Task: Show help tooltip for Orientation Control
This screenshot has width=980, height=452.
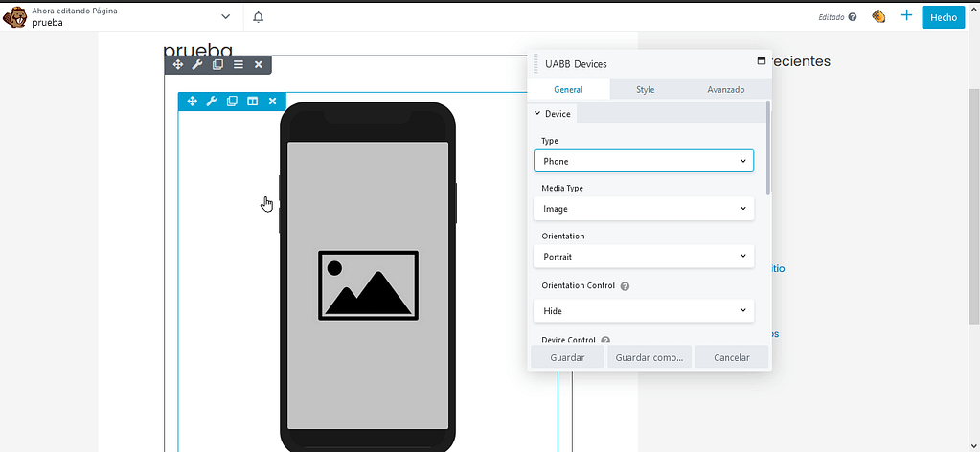Action: click(x=625, y=286)
